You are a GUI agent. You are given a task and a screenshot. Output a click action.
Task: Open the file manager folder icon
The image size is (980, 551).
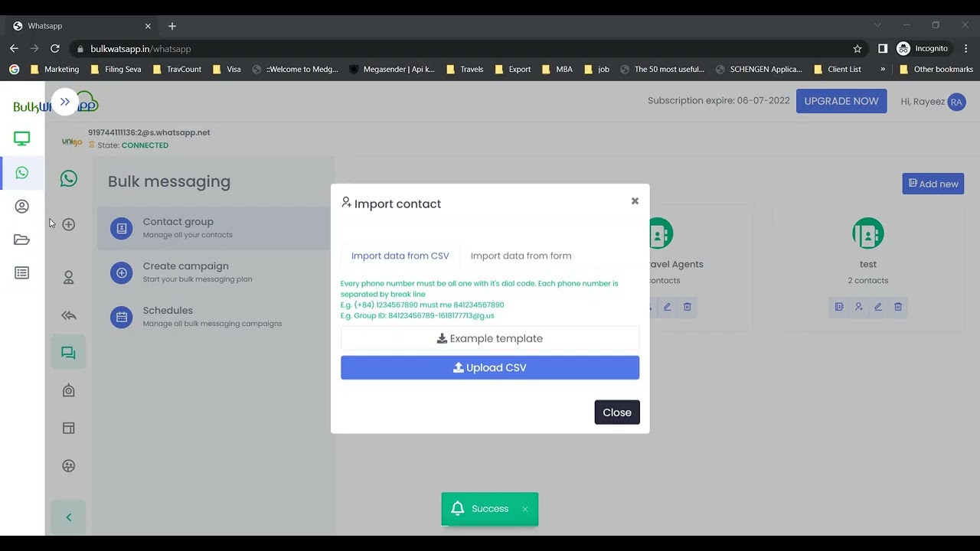click(x=22, y=240)
